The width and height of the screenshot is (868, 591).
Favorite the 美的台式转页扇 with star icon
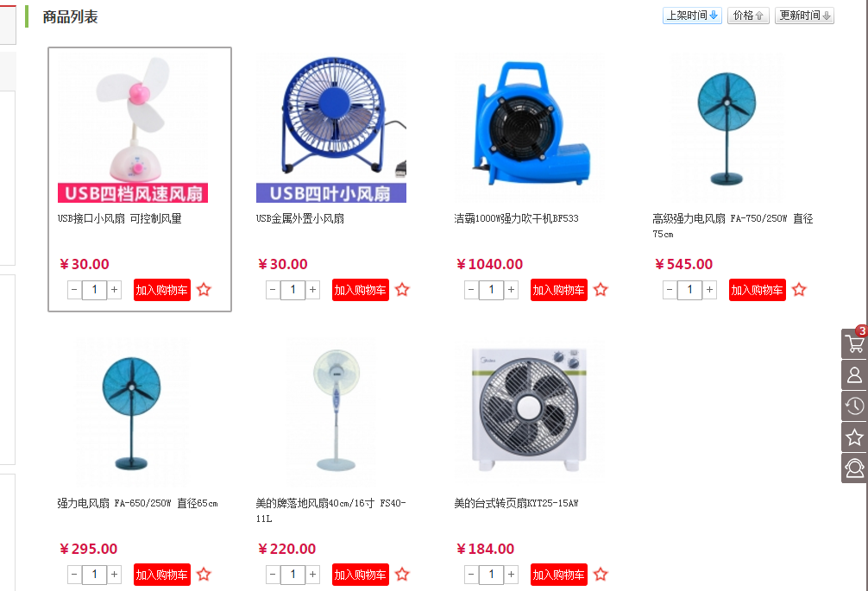(x=601, y=575)
